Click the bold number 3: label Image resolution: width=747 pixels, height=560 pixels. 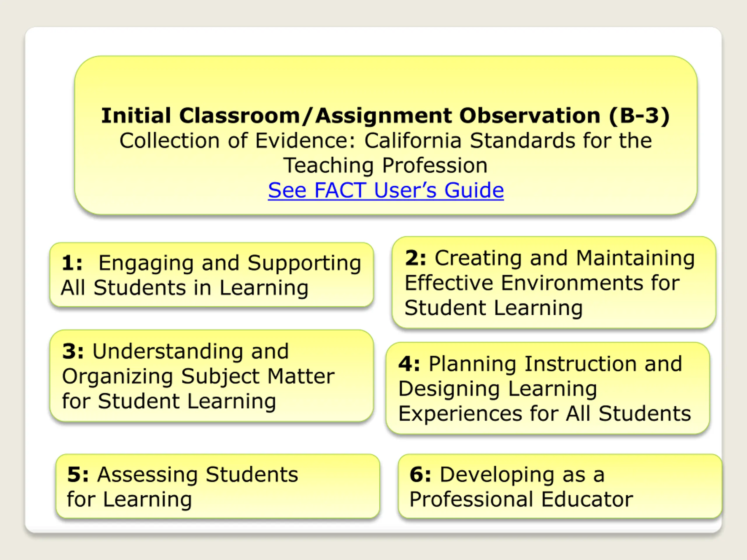[x=73, y=351]
